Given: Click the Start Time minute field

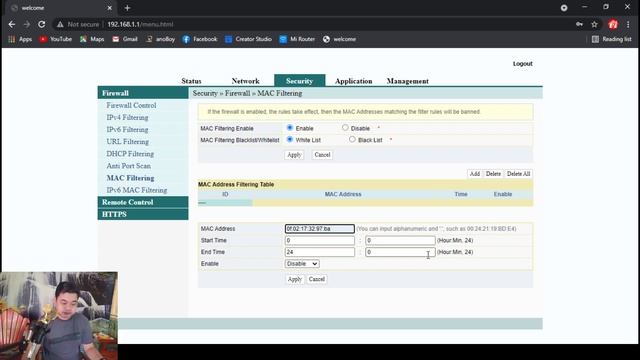Looking at the screenshot, I should [x=400, y=240].
